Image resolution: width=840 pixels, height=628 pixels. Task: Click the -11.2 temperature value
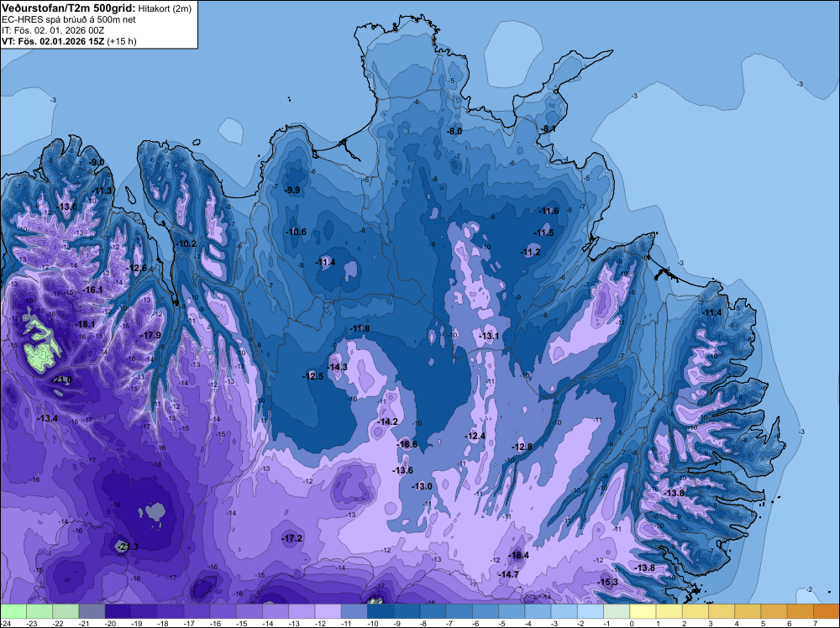[x=530, y=252]
